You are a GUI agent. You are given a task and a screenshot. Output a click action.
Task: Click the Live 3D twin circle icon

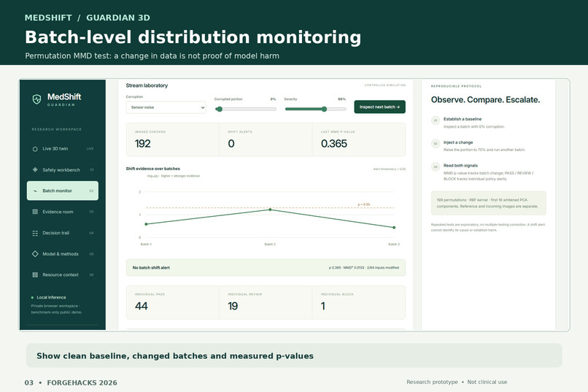click(35, 149)
